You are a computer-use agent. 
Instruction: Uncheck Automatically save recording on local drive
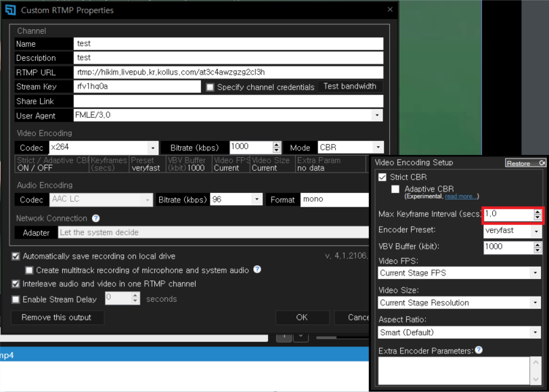[16, 257]
